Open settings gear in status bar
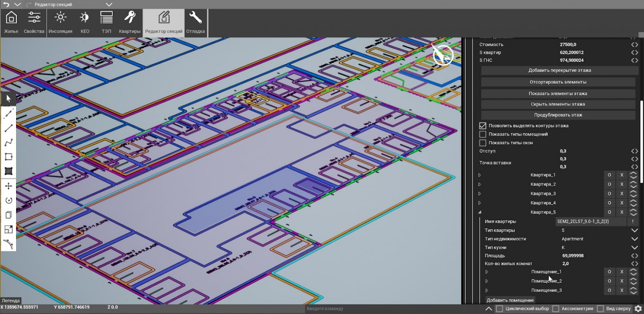The height and width of the screenshot is (314, 644). (638, 309)
